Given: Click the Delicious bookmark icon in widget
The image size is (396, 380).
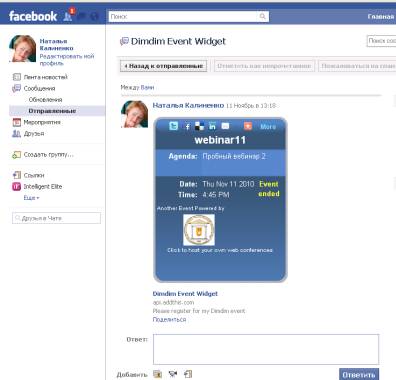Looking at the screenshot, I should click(199, 126).
